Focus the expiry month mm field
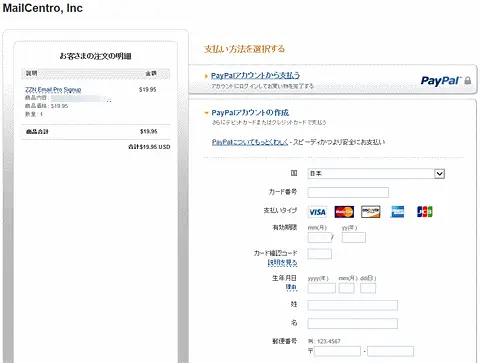The image size is (480, 363). [320, 237]
